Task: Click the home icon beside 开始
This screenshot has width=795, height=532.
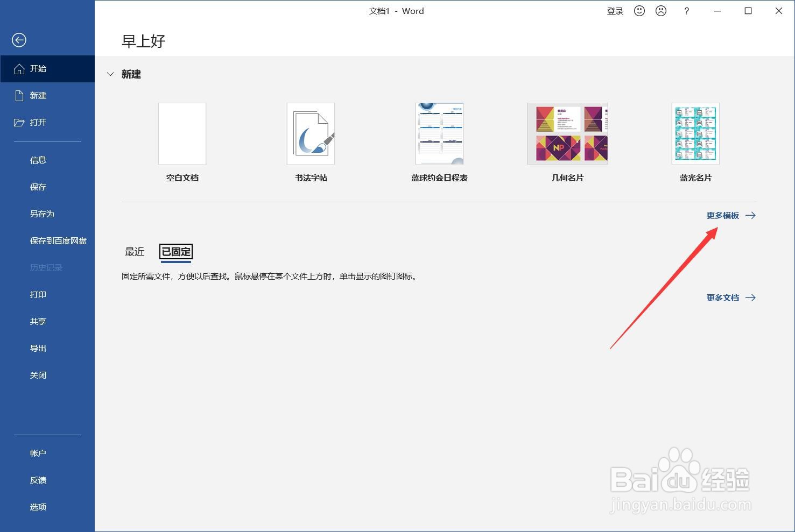Action: click(x=19, y=69)
